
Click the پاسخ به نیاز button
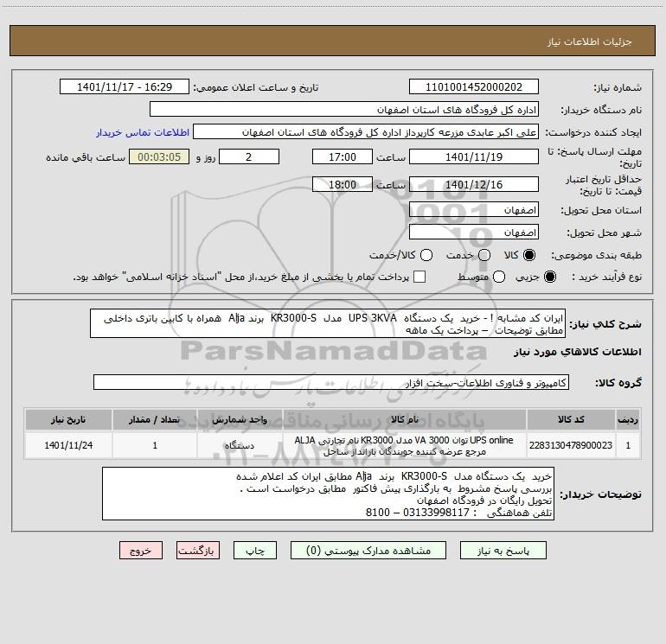tap(503, 551)
